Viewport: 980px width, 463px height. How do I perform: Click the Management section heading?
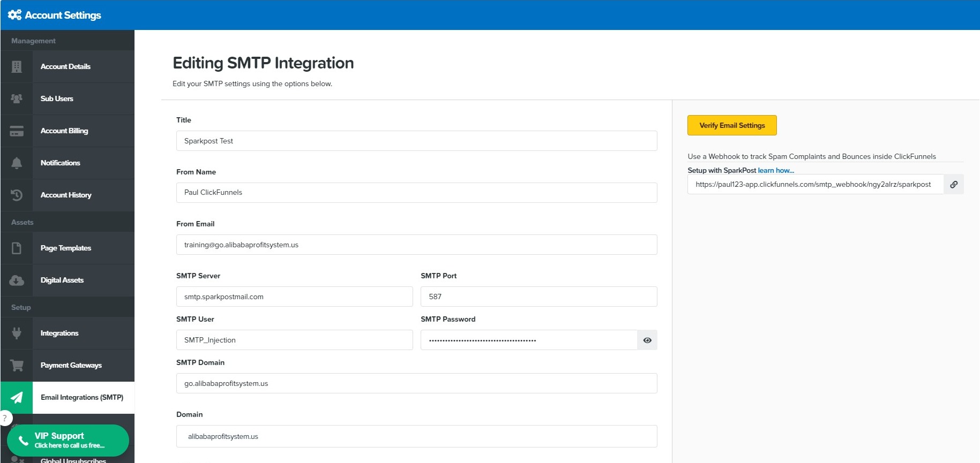coord(33,41)
